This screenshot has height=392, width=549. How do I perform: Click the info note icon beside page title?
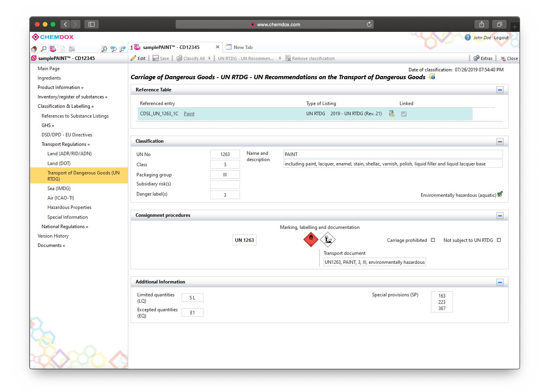[432, 76]
